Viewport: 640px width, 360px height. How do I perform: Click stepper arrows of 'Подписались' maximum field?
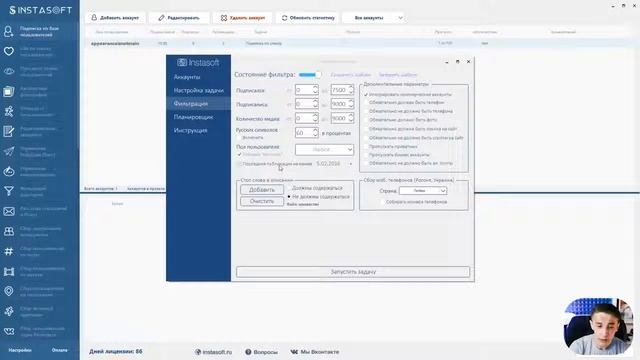click(351, 104)
